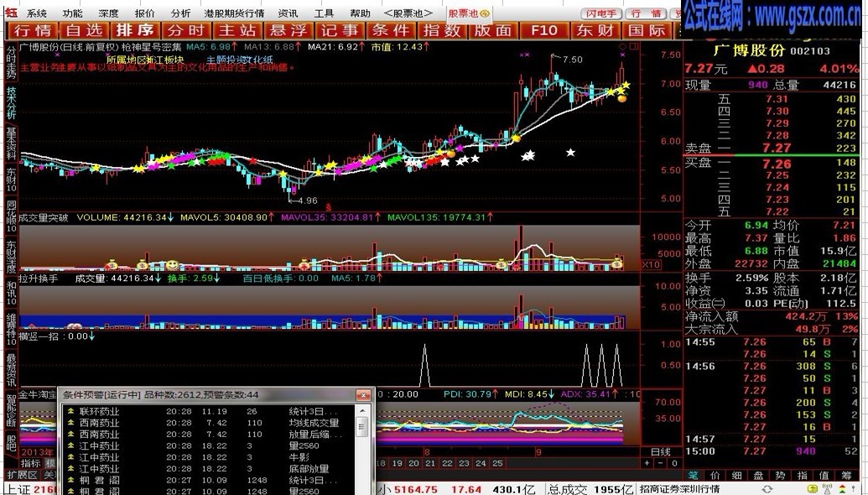Click the X10 scale label on the volume panel
This screenshot has width=868, height=495.
pos(651,264)
